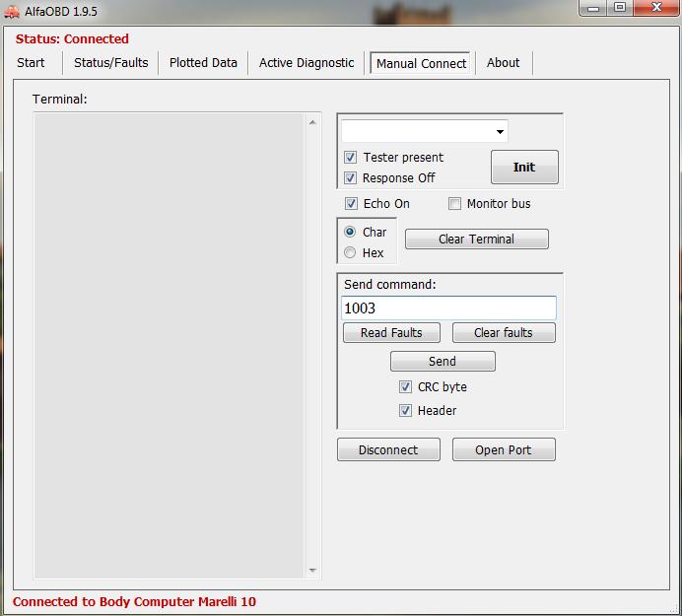Click the Send command input field
This screenshot has width=682, height=616.
pos(448,308)
